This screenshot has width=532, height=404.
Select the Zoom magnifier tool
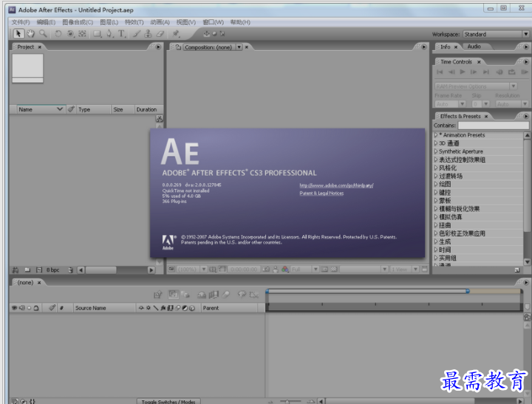point(43,33)
